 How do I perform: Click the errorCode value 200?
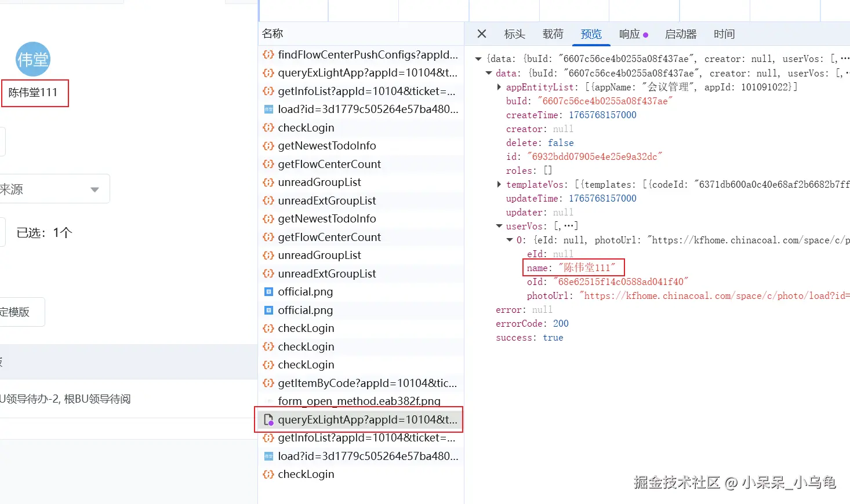click(x=561, y=324)
